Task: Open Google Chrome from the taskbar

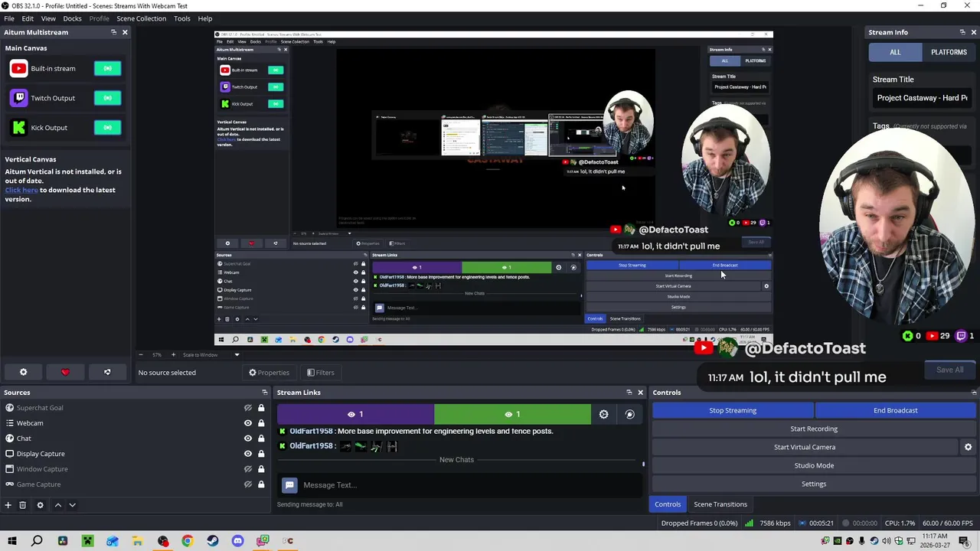Action: (188, 541)
